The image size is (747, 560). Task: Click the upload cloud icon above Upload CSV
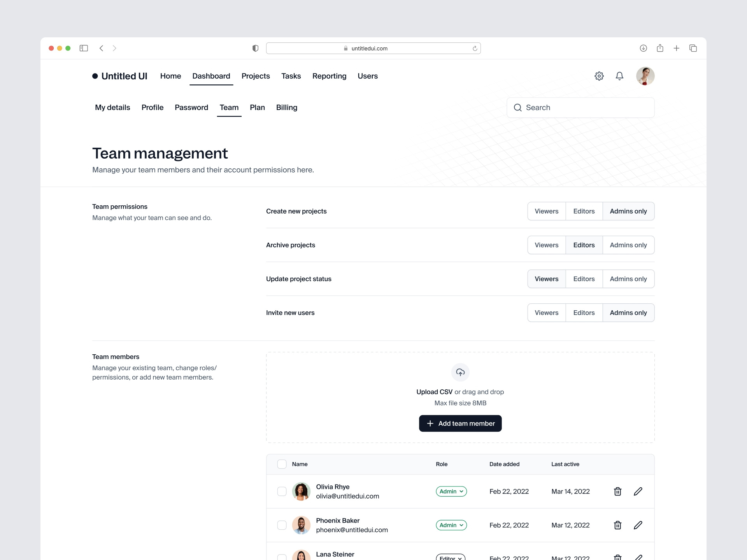click(x=460, y=372)
